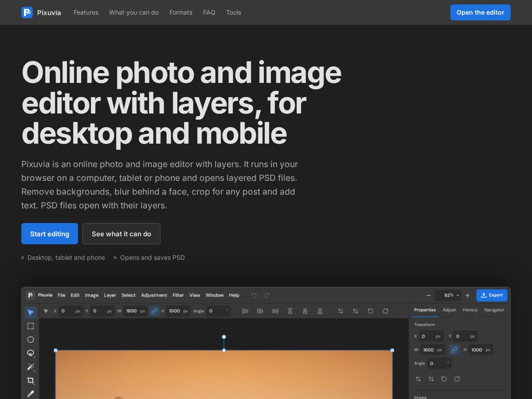Click the align left edges icon
532x399 pixels.
tap(245, 311)
